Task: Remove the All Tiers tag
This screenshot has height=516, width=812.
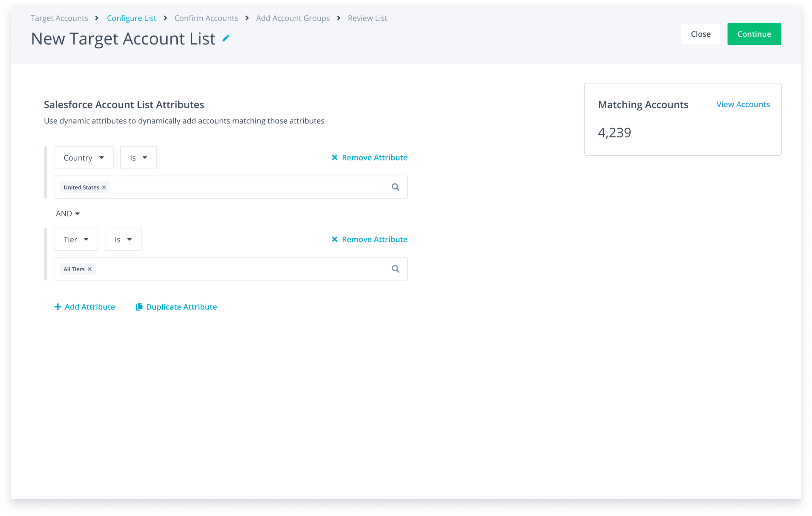Action: [x=90, y=269]
